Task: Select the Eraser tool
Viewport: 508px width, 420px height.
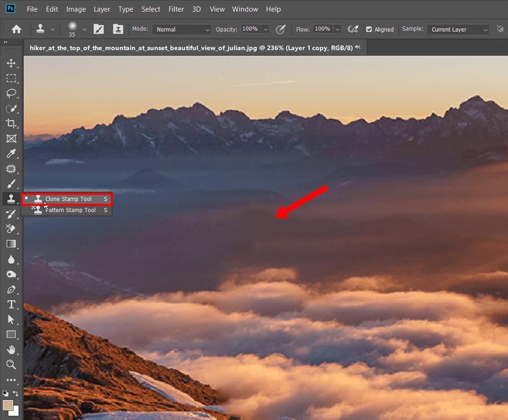Action: coord(11,229)
